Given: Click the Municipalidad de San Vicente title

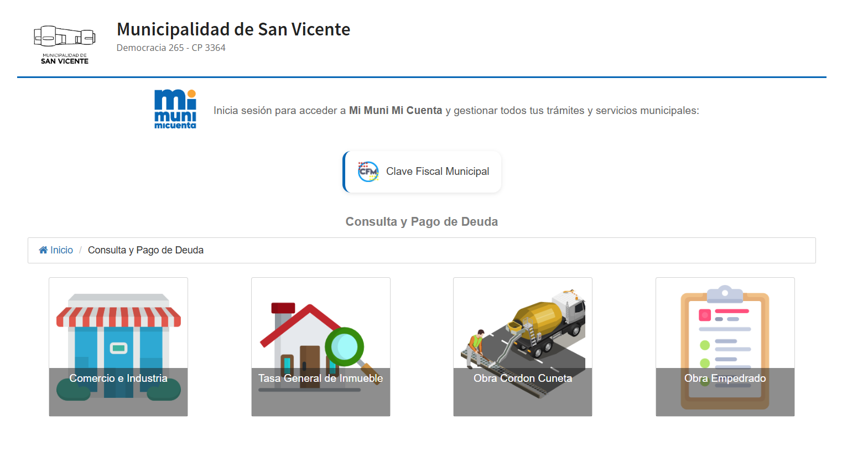Looking at the screenshot, I should (x=233, y=29).
